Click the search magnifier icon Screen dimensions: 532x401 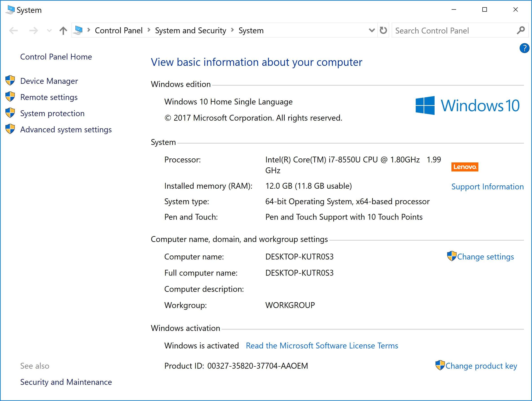click(x=521, y=30)
